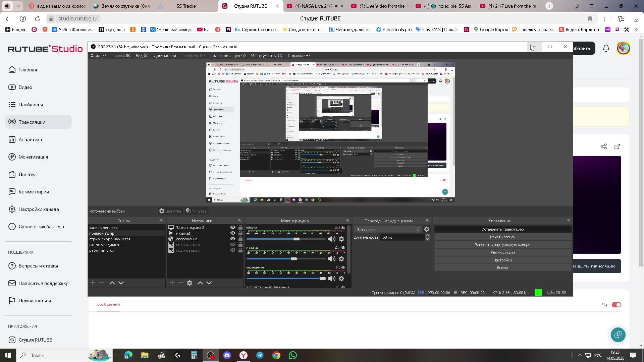Open the Док-панели menu

(165, 56)
